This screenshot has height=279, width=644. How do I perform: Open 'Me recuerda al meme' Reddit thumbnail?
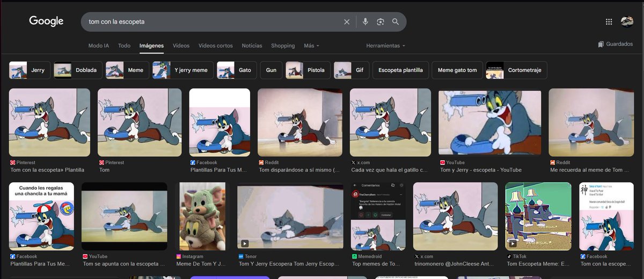click(x=591, y=122)
